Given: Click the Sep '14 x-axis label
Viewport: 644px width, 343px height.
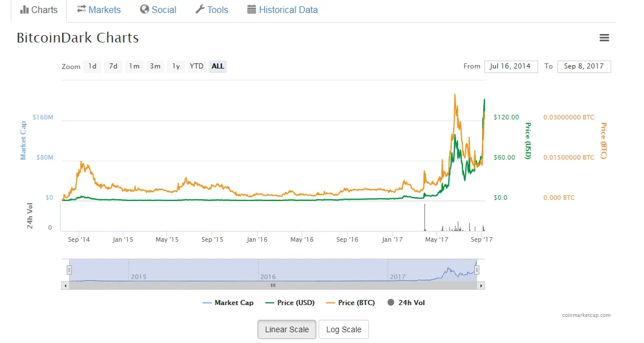Looking at the screenshot, I should [x=79, y=239].
